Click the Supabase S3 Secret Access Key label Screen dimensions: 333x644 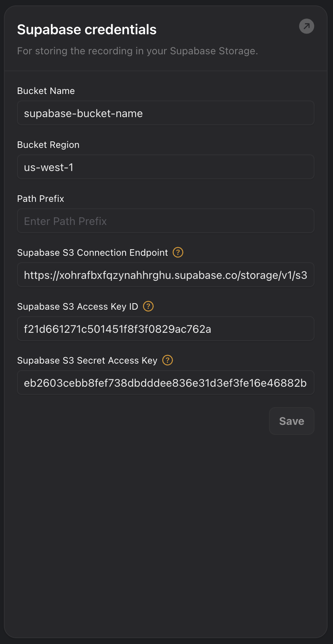(87, 361)
